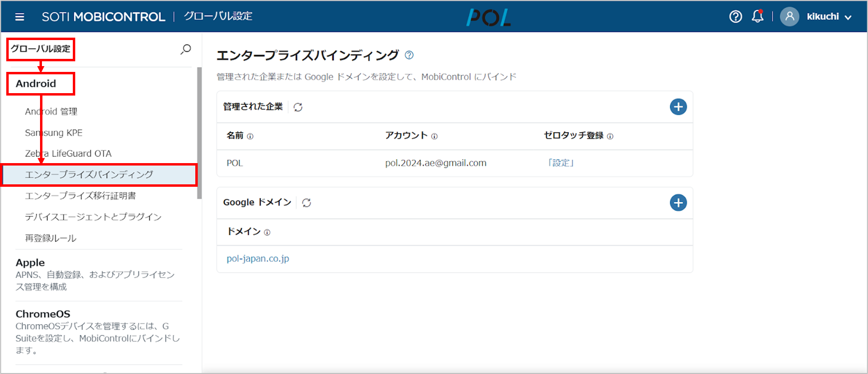Open the hamburger main menu
The height and width of the screenshot is (374, 868).
[20, 17]
